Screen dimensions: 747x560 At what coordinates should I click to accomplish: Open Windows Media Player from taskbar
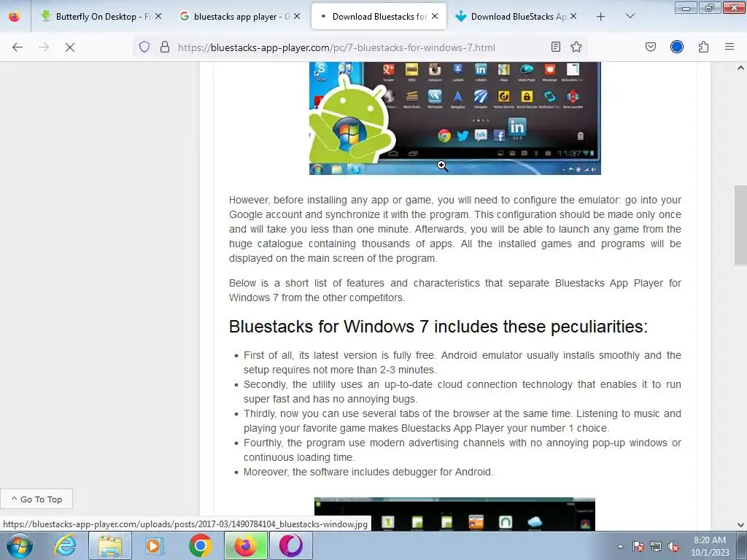(155, 545)
